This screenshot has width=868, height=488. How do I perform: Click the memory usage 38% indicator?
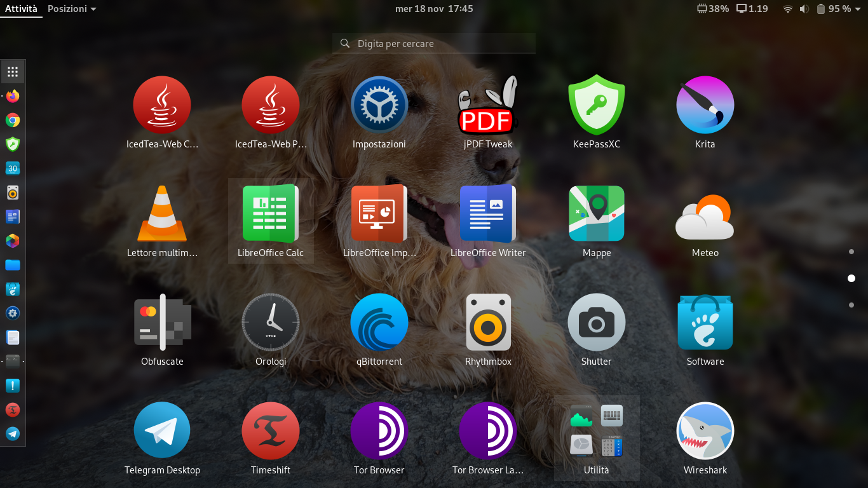click(713, 9)
